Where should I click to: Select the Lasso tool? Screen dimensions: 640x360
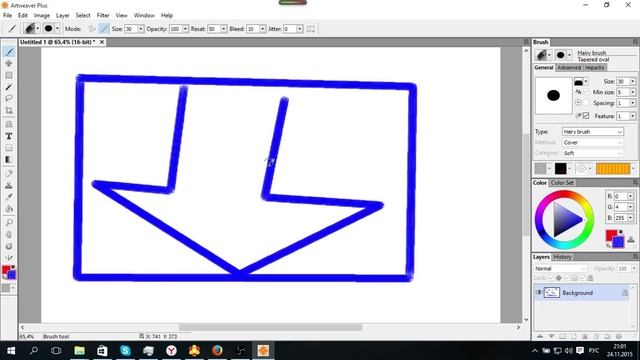(9, 98)
